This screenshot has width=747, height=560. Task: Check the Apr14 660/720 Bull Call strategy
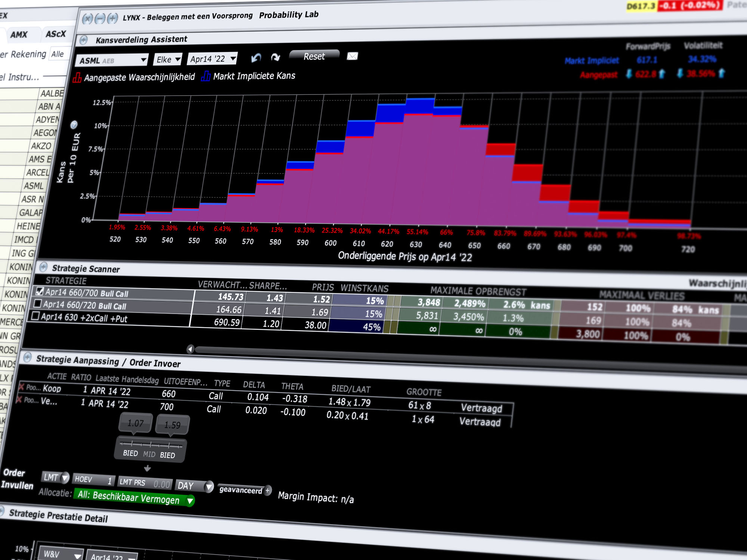coord(37,303)
